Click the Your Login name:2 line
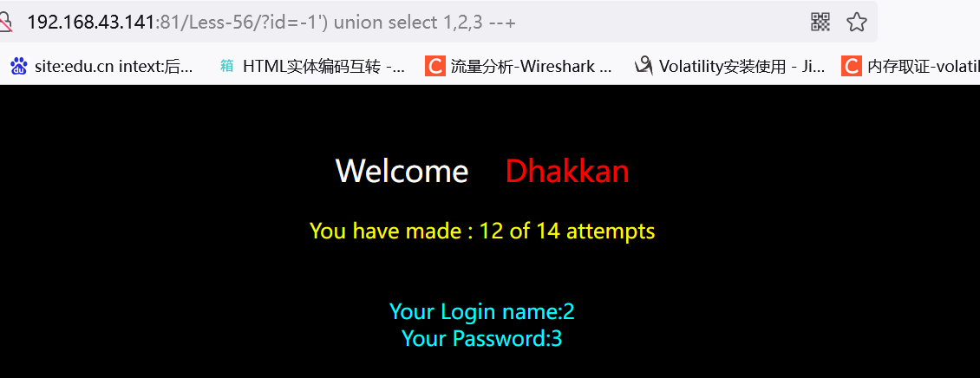980x378 pixels. pyautogui.click(x=482, y=311)
